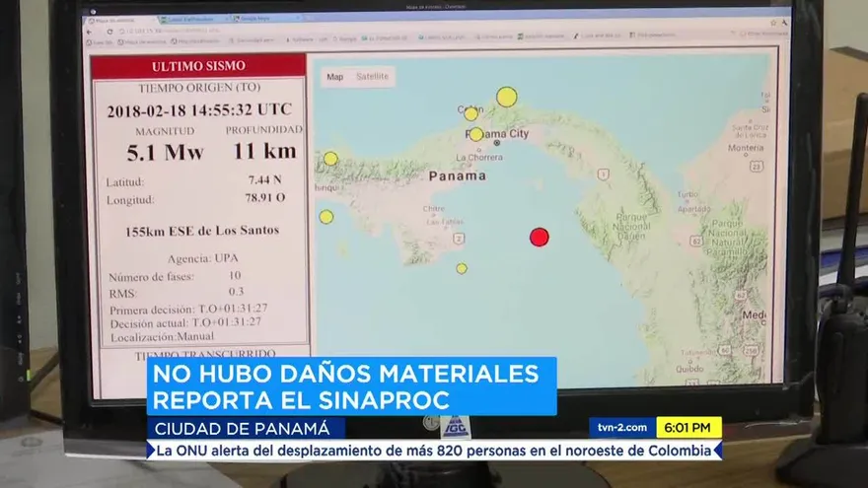Click the magnitude value 5.1 Mw
The height and width of the screenshot is (488, 868).
coord(165,152)
